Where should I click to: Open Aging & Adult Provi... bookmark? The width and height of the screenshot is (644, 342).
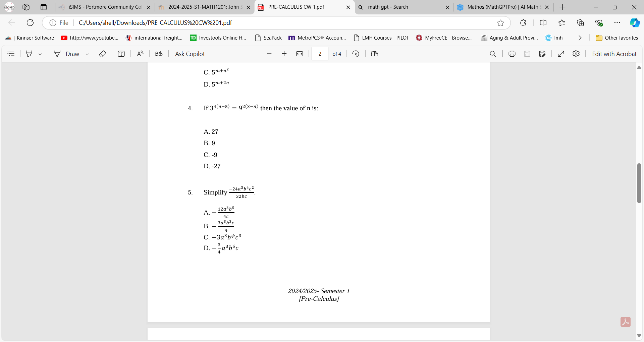509,38
